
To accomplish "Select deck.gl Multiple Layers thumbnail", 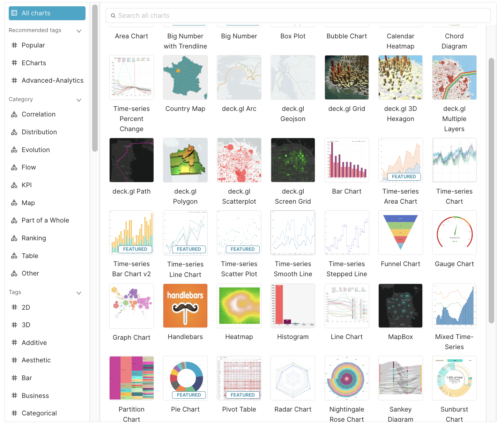I will pyautogui.click(x=454, y=77).
